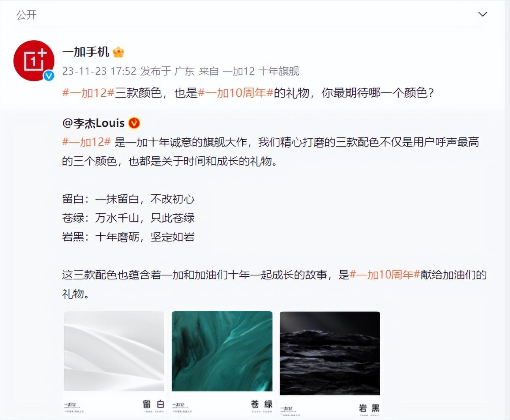Expand the post options chevron
This screenshot has width=510, height=420.
482,15
